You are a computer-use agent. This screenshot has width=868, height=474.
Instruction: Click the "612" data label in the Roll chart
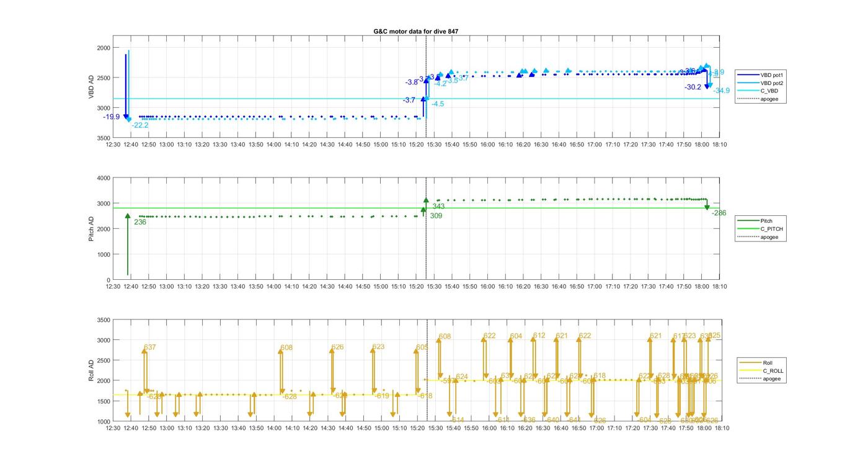[x=539, y=336]
